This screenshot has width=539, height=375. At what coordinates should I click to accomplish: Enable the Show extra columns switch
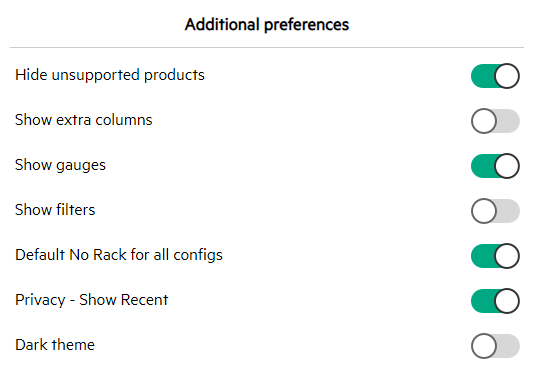pos(495,121)
